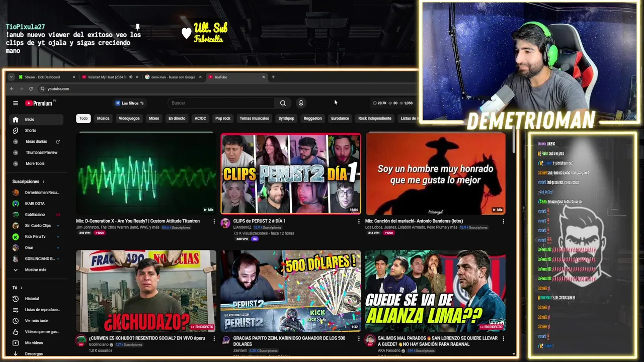The height and width of the screenshot is (362, 644).
Task: Click the YouTube search input field
Action: click(221, 103)
